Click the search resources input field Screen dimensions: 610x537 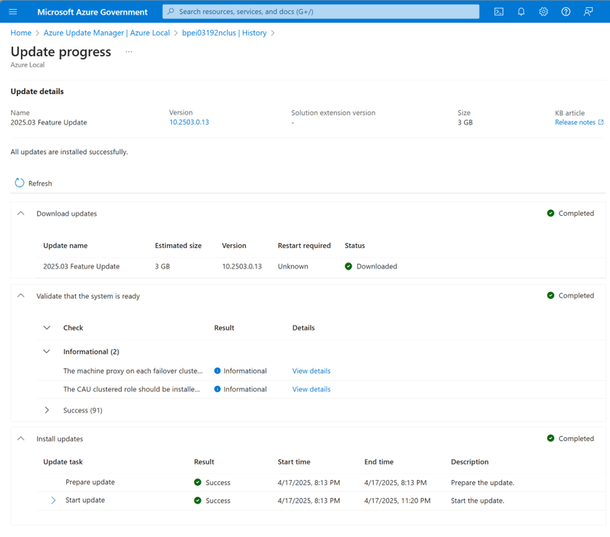pyautogui.click(x=321, y=12)
